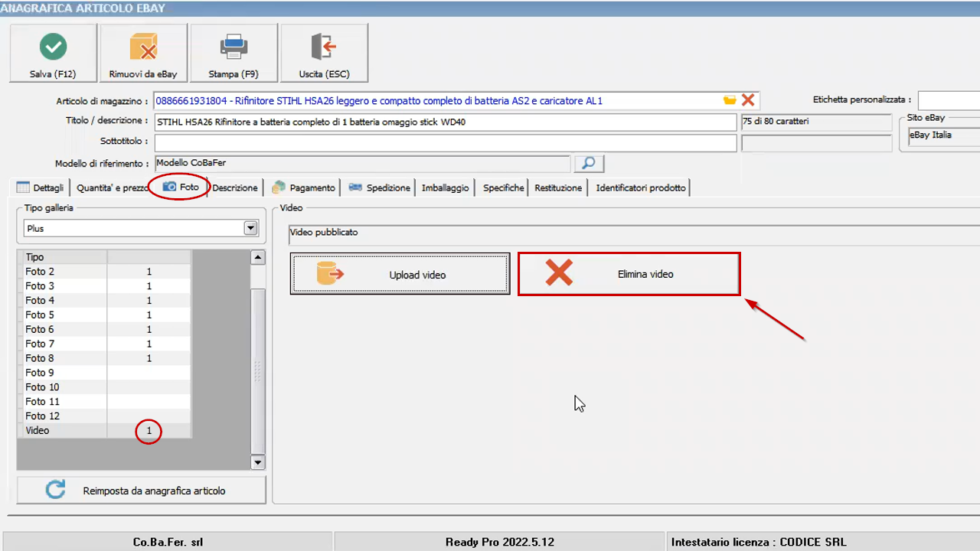Click Reimposta da anagrafica articolo button

[x=142, y=491]
